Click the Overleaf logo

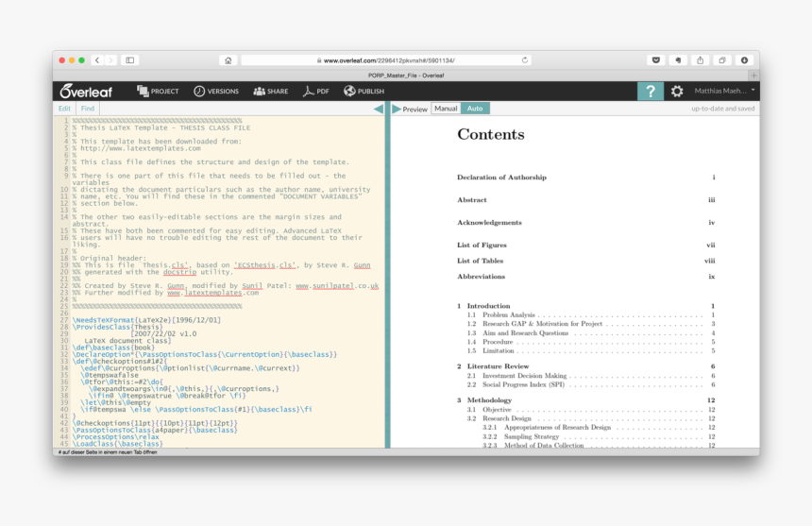(x=85, y=92)
